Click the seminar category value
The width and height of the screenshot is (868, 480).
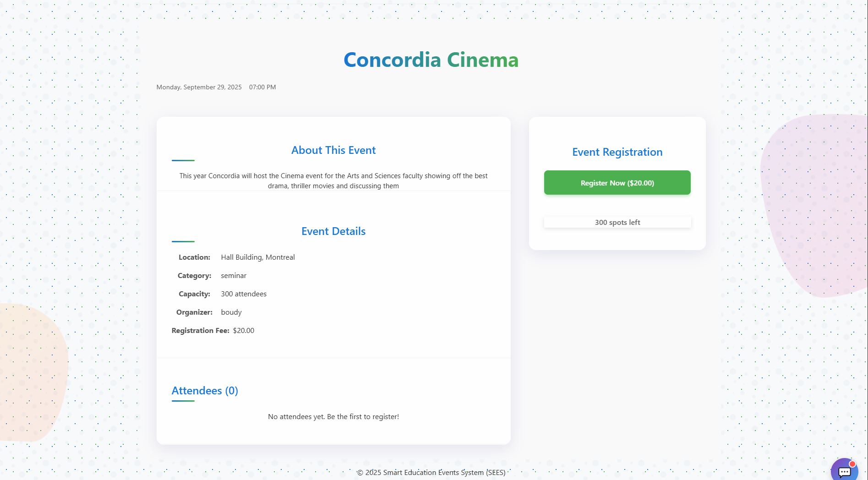[234, 276]
